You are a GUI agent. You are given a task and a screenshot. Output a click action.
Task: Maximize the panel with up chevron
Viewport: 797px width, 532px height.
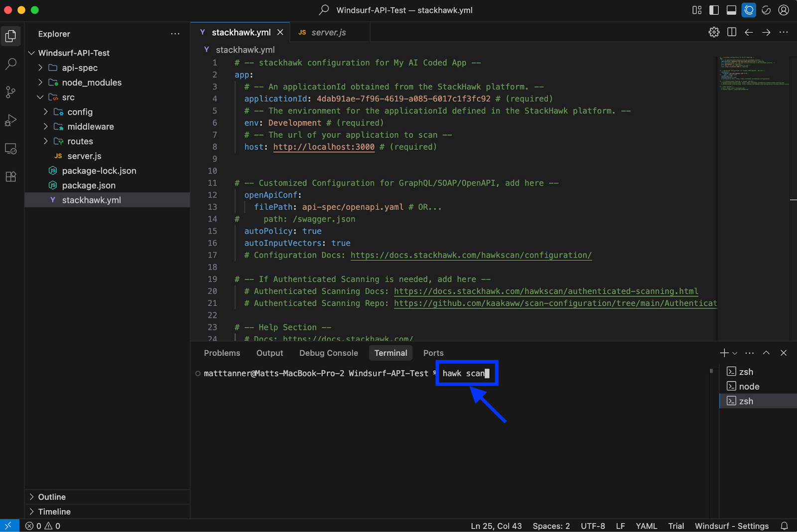(766, 353)
